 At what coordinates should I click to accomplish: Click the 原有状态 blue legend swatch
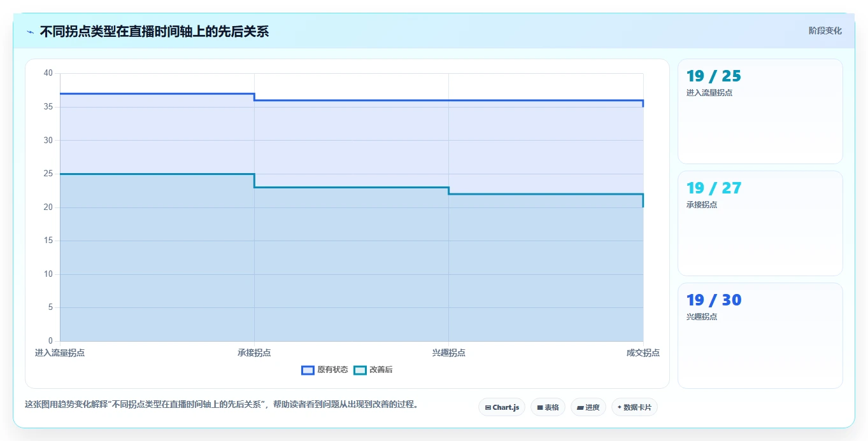[x=308, y=370]
